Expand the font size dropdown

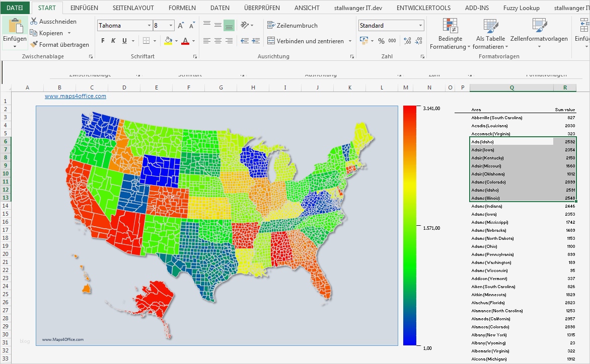(x=171, y=26)
